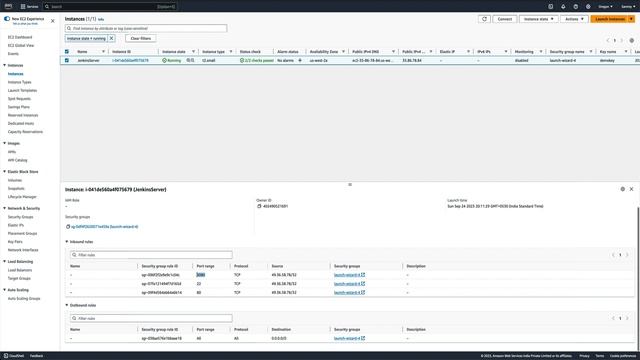This screenshot has width=640, height=360.
Task: Collapse the Network & Security sidebar group
Action: click(x=4, y=208)
